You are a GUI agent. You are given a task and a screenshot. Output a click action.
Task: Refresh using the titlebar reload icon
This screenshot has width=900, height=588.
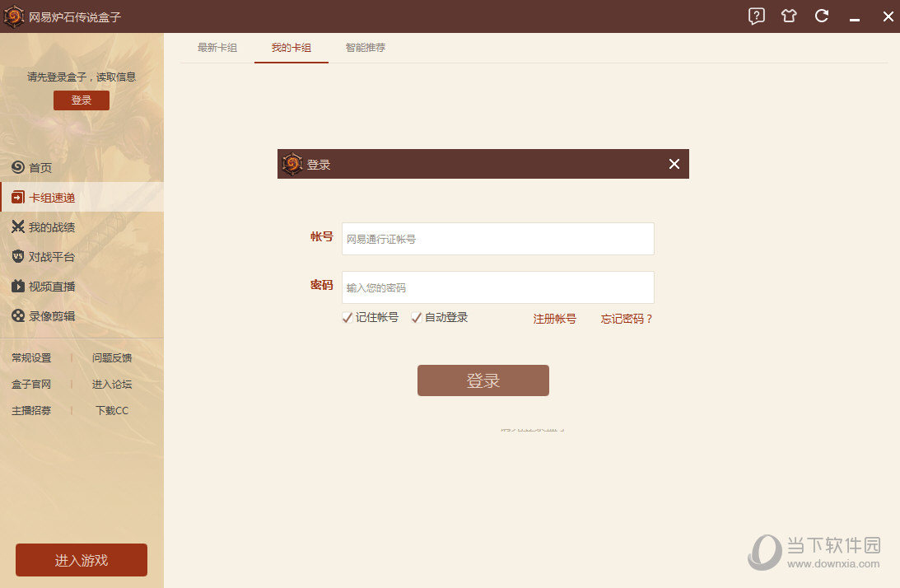[x=822, y=16]
